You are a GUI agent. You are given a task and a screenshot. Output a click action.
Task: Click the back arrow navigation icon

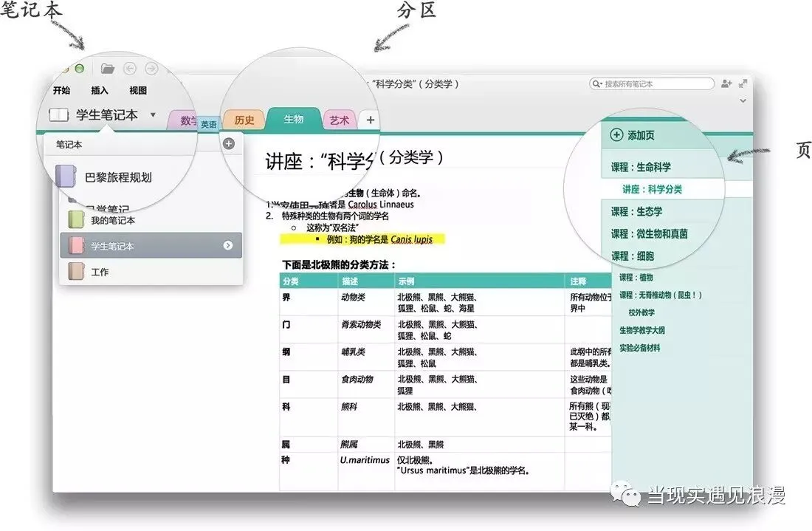tap(129, 69)
